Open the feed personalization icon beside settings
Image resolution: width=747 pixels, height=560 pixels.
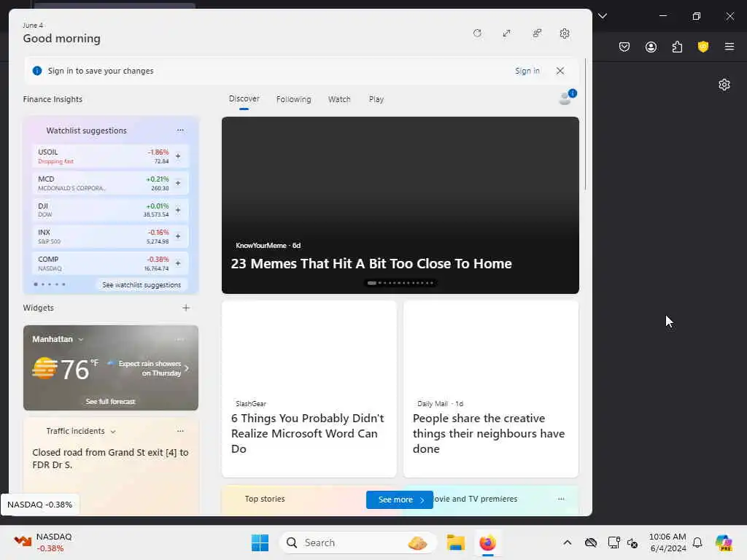537,34
